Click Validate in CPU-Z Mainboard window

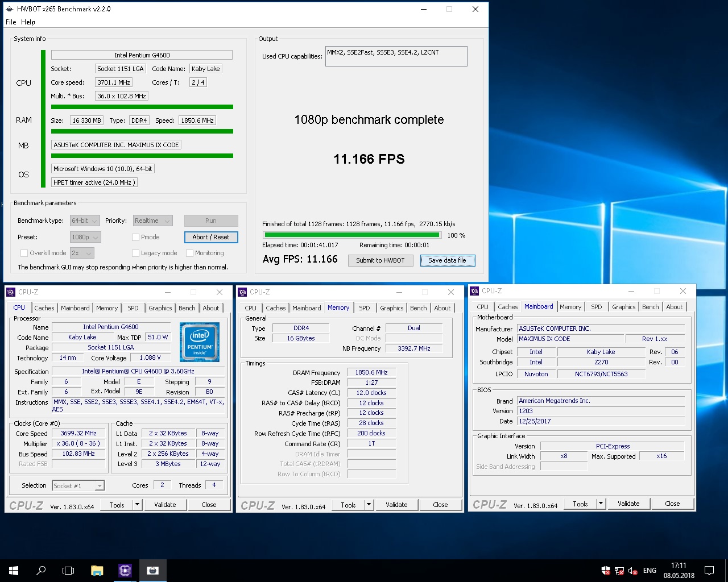(x=628, y=504)
